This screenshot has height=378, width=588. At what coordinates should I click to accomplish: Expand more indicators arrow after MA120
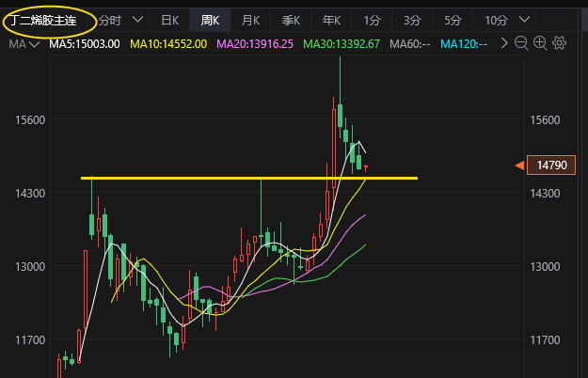pos(504,43)
